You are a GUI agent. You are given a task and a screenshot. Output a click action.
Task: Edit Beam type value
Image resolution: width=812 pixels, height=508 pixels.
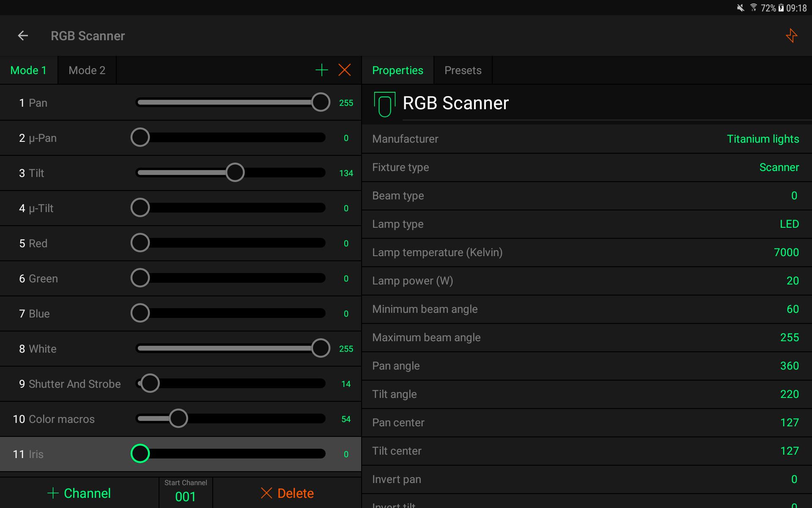794,196
